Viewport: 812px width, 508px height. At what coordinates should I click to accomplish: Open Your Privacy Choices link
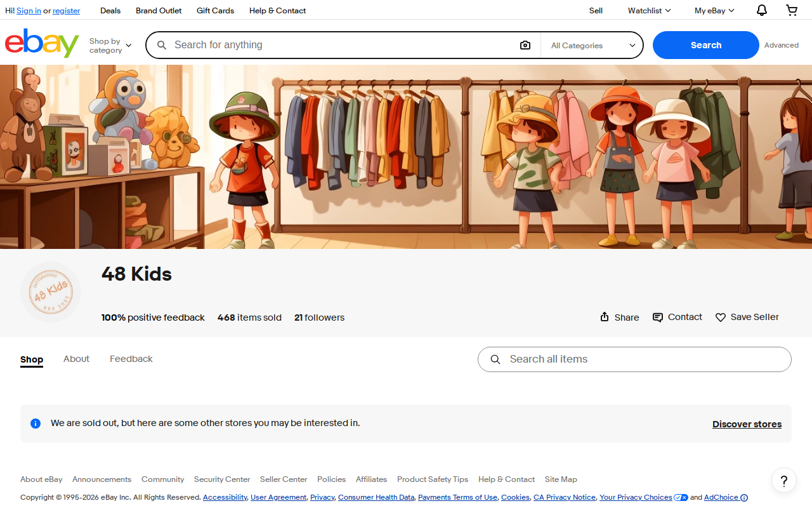(636, 498)
